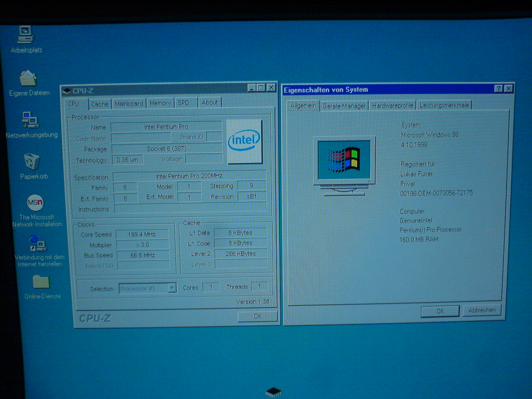This screenshot has width=532, height=399.
Task: Open the Memory tab in CPU-Z
Action: pos(160,103)
